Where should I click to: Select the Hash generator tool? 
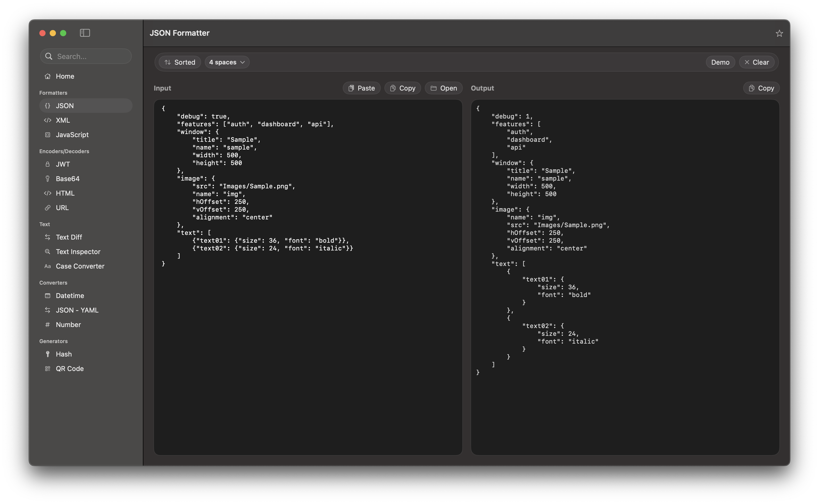point(63,354)
